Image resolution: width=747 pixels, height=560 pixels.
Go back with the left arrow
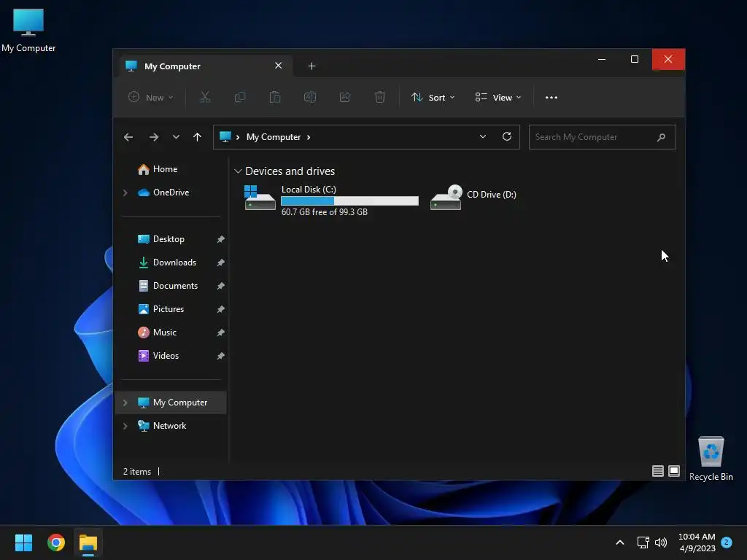pyautogui.click(x=128, y=137)
